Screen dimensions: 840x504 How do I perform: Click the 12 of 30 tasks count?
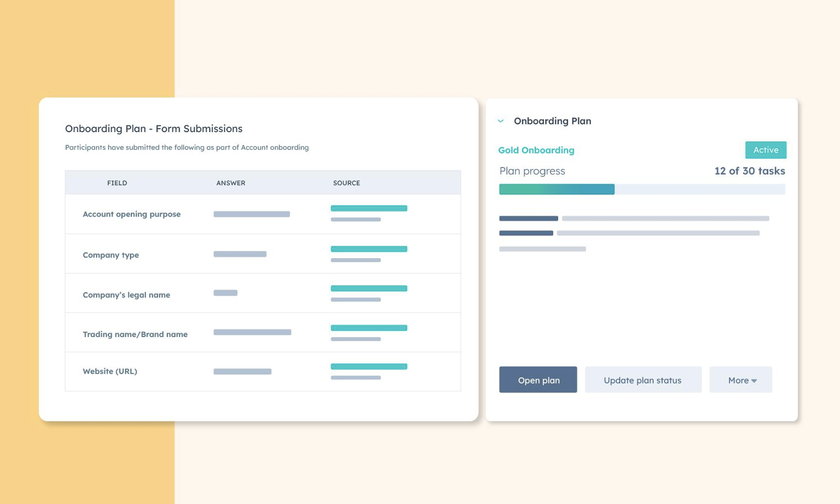tap(749, 171)
